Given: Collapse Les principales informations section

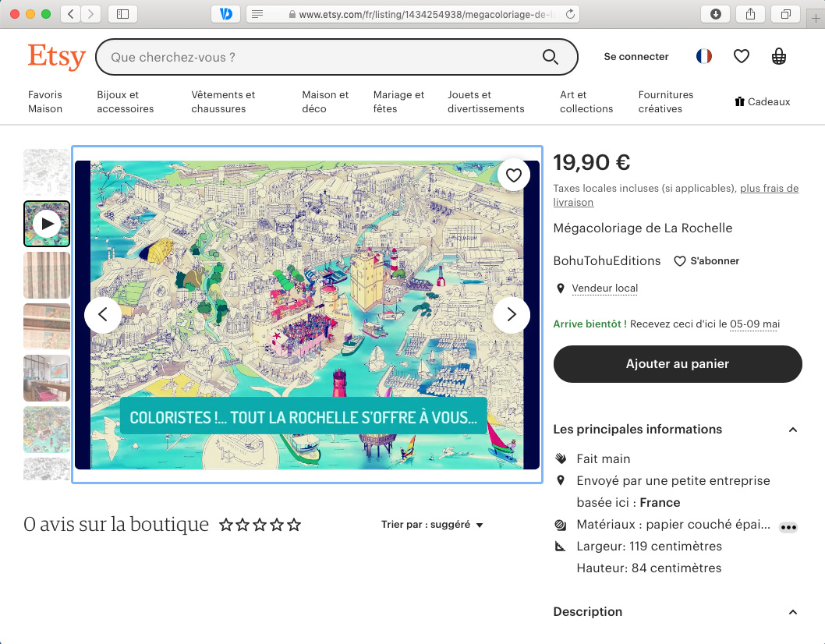Looking at the screenshot, I should 793,430.
